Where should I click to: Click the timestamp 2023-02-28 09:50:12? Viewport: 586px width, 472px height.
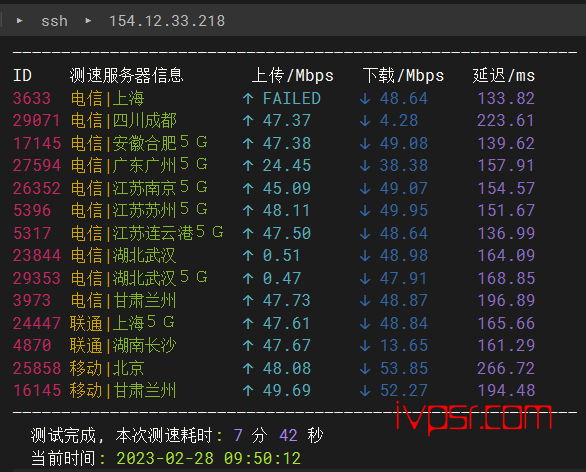pos(209,459)
